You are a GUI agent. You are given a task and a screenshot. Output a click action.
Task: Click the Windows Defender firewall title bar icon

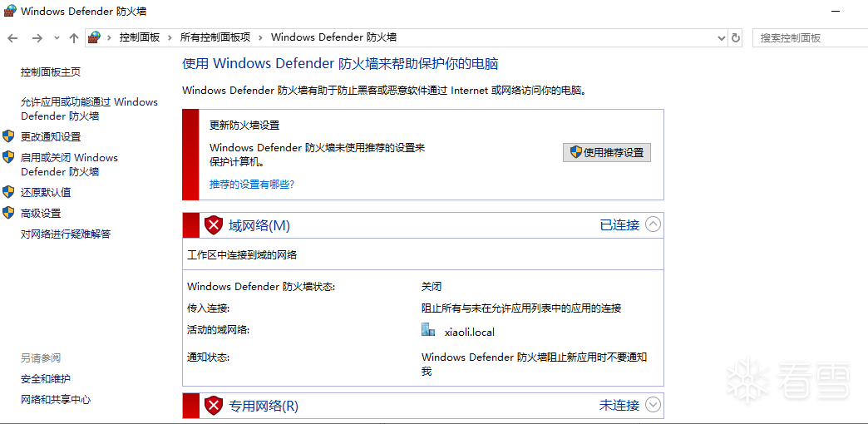click(10, 11)
